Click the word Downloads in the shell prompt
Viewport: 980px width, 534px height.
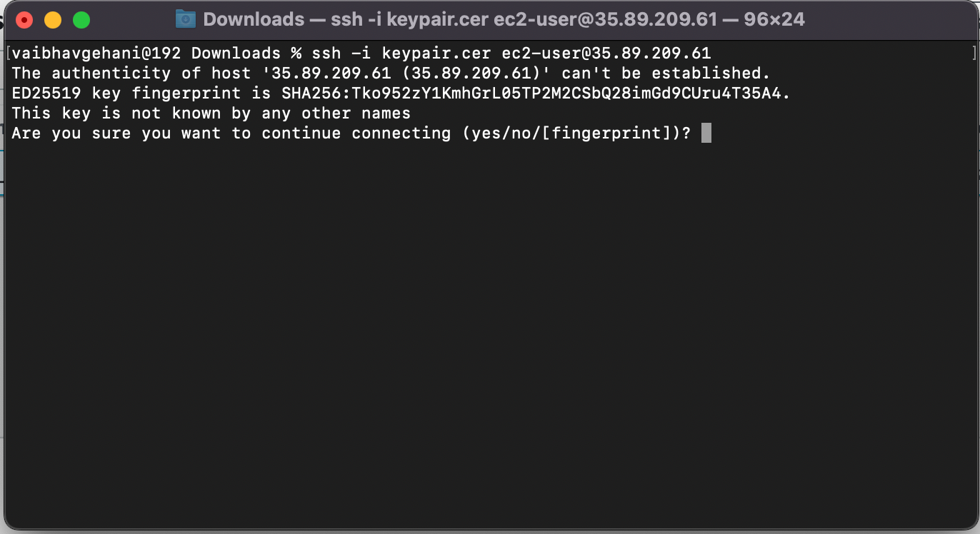click(236, 53)
